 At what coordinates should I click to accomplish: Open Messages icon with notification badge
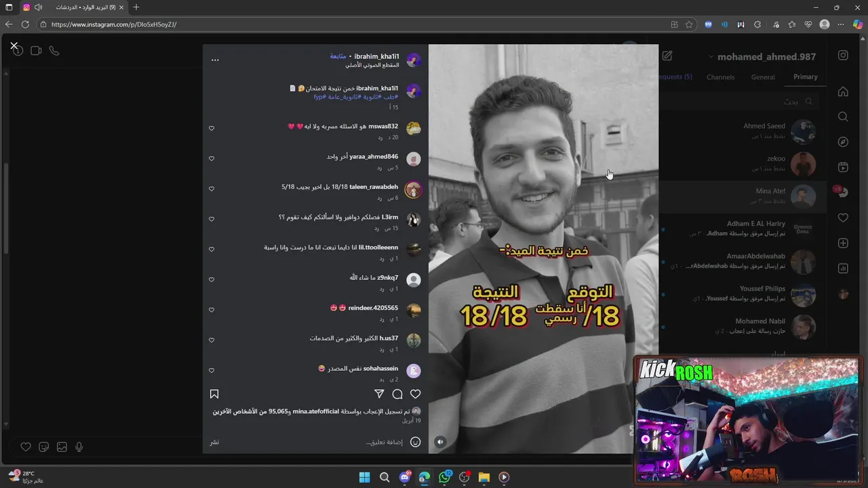[x=842, y=192]
